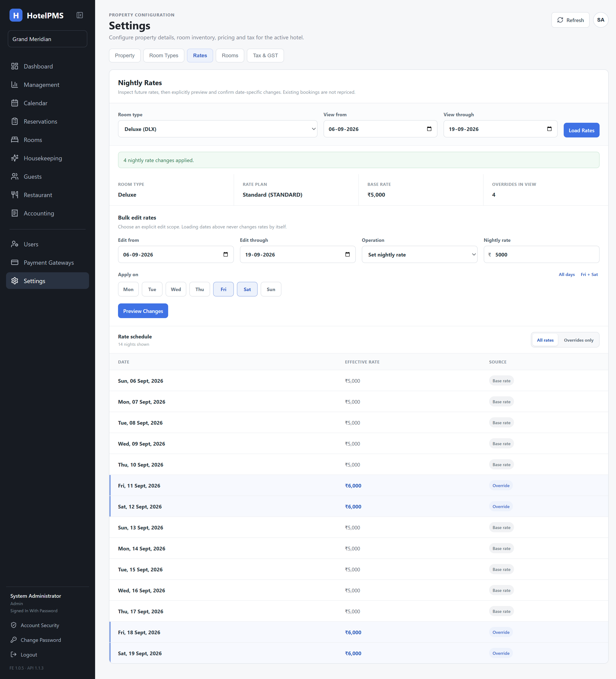Screen dimensions: 616x679
Task: Open the Users section
Action: [x=48, y=244]
